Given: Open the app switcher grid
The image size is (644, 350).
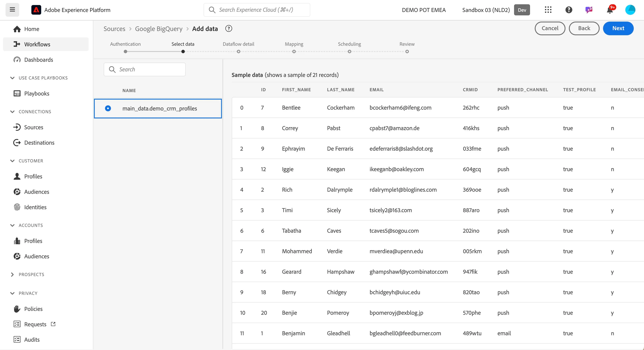Looking at the screenshot, I should 548,10.
